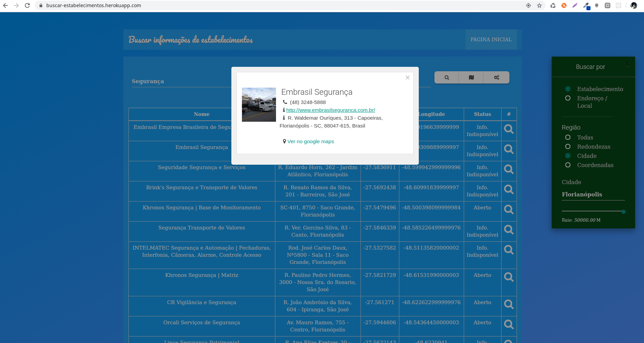View details magnifier for Embrasil Segurança row

click(509, 149)
